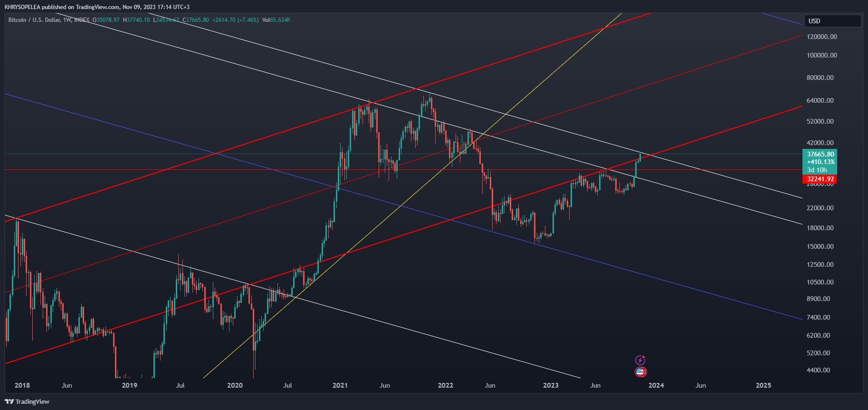
Task: Click the 5200.00 price axis label
Action: [x=819, y=353]
